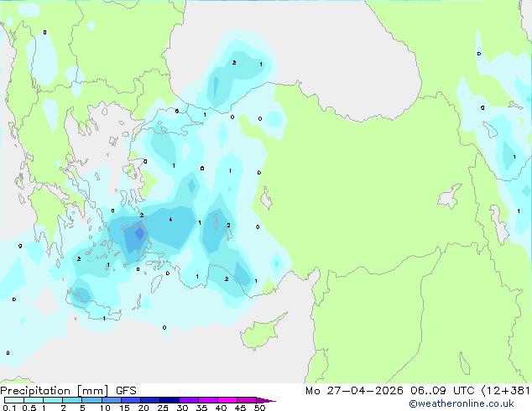Click the "4" precipitation value on the map
Screen dimensions: 532x411
pyautogui.click(x=170, y=220)
